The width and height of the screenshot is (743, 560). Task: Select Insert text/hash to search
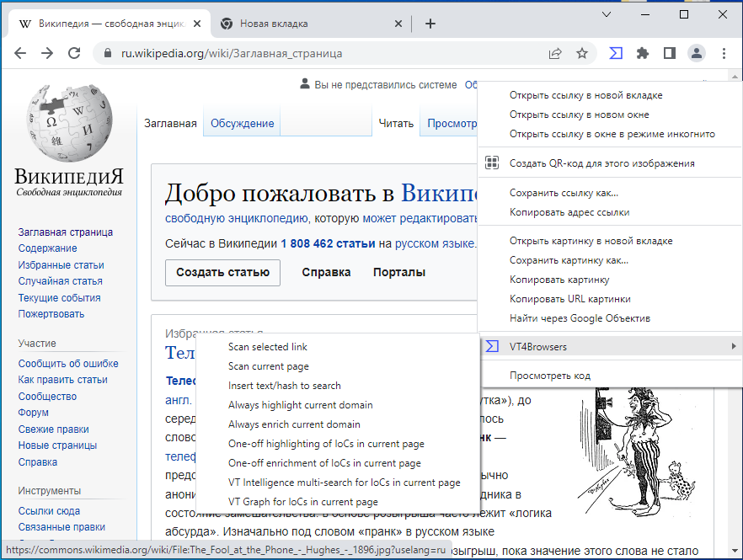pyautogui.click(x=338, y=386)
